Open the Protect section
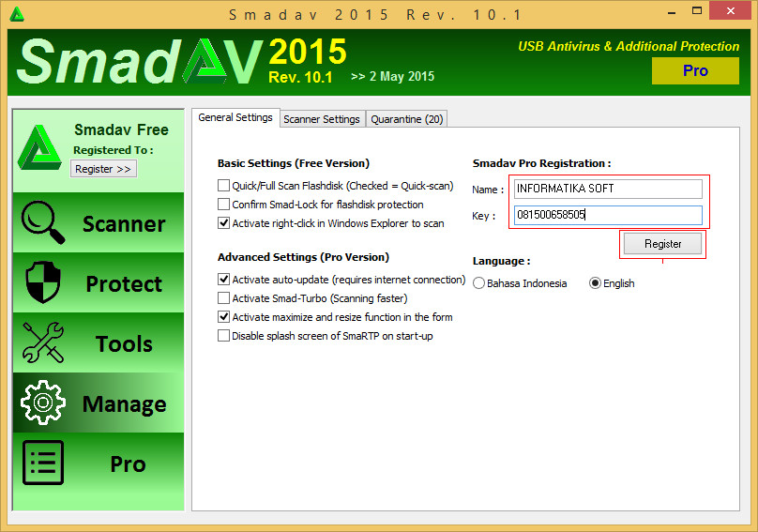Screen dimensions: 758x532 [x=99, y=282]
